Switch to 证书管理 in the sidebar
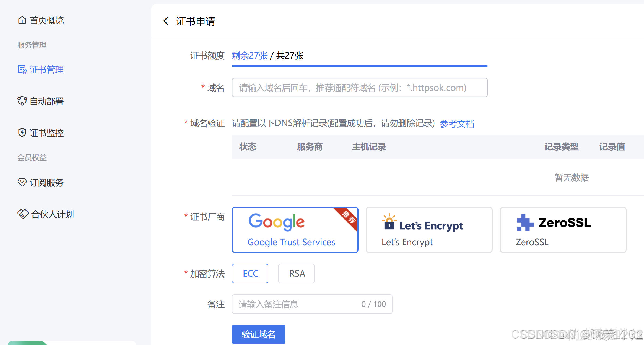The height and width of the screenshot is (345, 644). coord(46,69)
